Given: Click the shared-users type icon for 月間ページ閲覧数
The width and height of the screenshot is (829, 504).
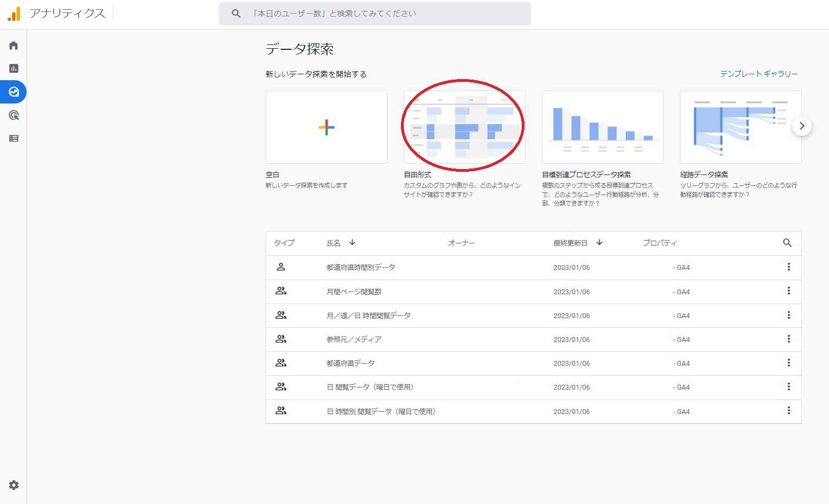Looking at the screenshot, I should (281, 291).
